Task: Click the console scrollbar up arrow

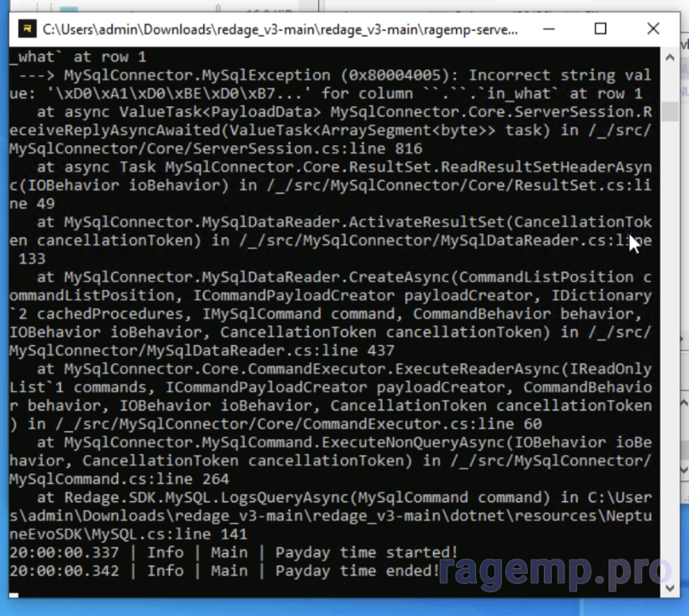Action: 669,58
